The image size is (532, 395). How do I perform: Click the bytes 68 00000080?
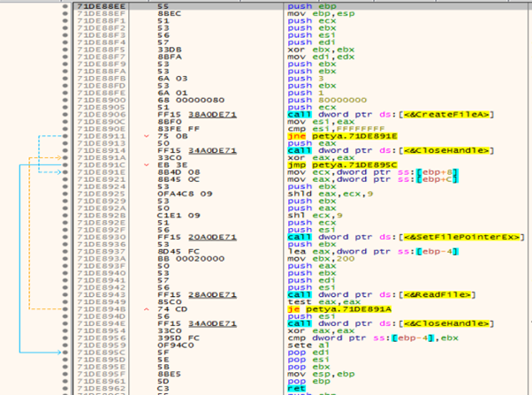[191, 100]
